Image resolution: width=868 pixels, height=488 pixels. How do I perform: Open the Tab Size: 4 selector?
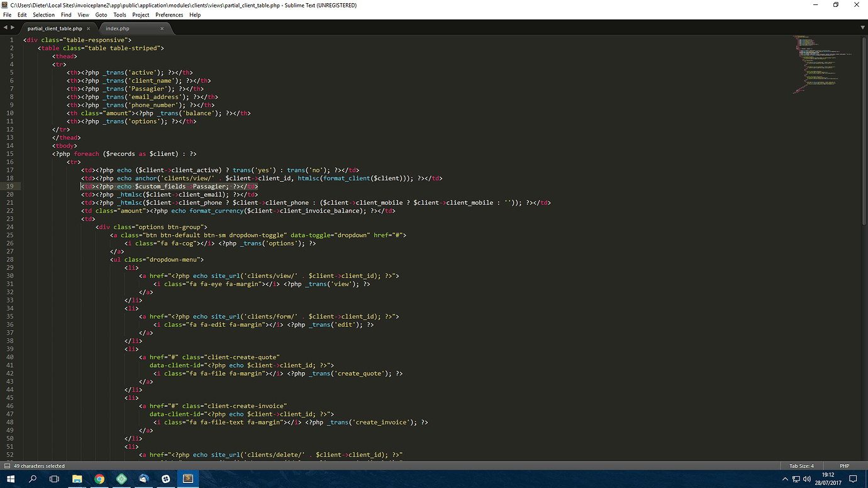[801, 466]
